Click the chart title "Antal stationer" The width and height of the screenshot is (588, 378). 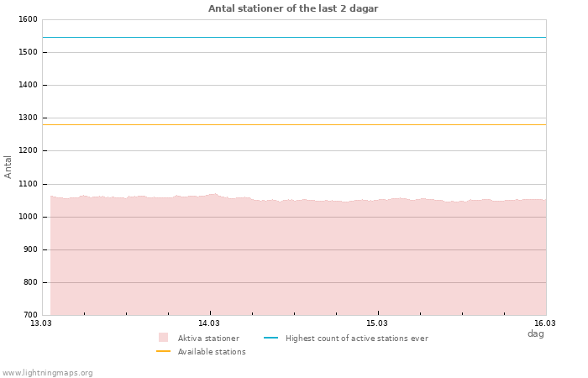click(293, 8)
